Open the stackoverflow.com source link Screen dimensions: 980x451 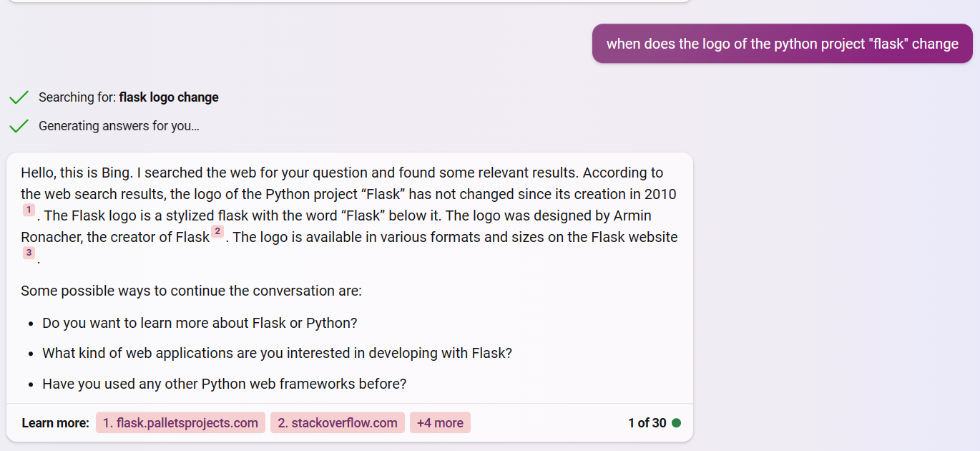pos(337,423)
